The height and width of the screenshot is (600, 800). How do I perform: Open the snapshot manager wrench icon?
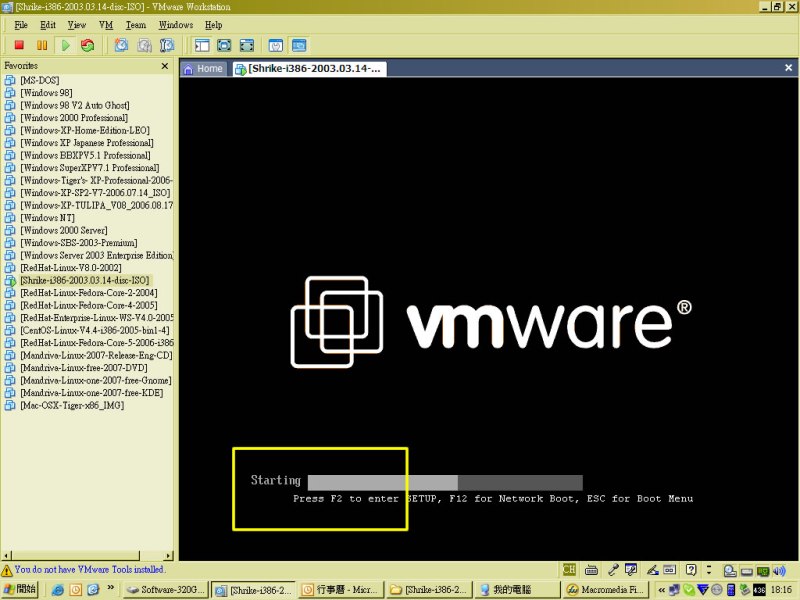(167, 45)
